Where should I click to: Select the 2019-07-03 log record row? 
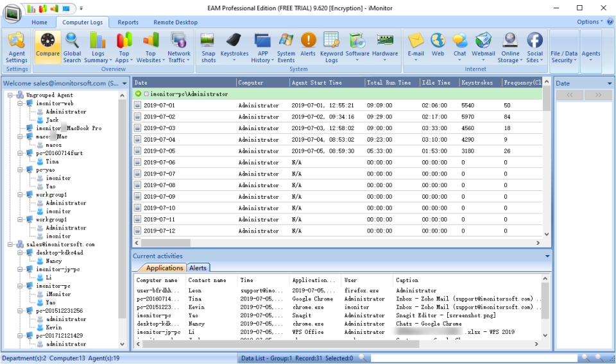click(257, 128)
